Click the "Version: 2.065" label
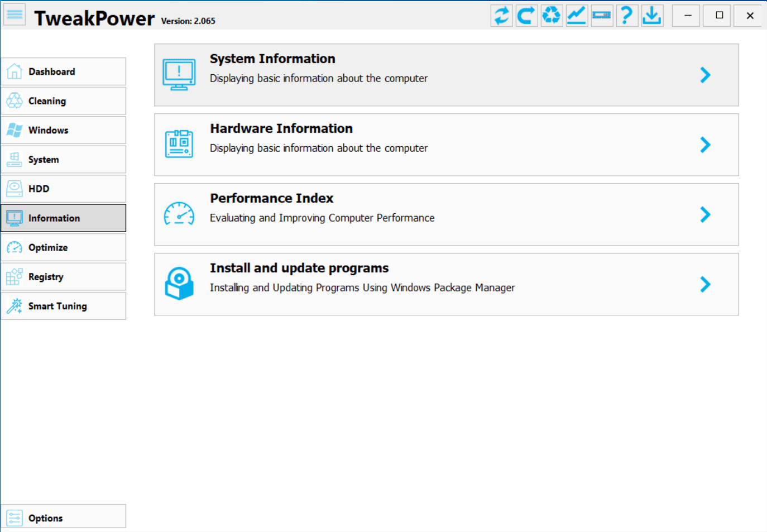 click(188, 21)
